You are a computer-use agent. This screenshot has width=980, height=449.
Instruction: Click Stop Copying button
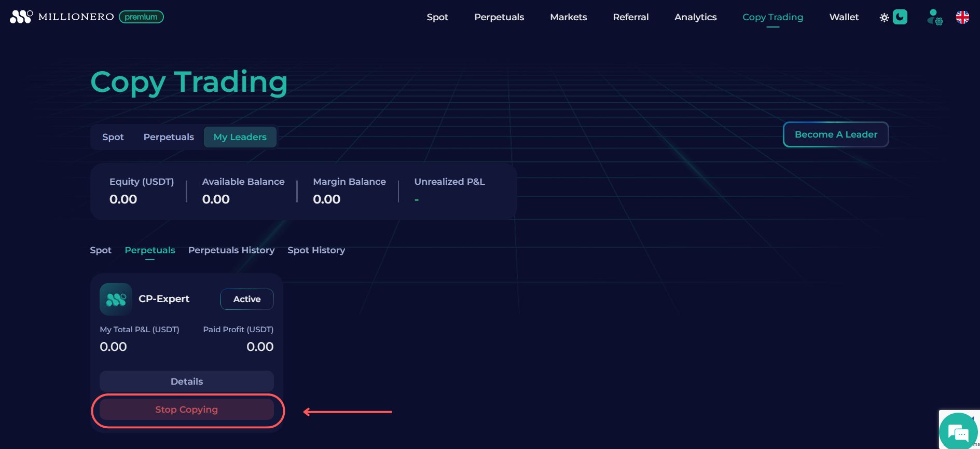coord(186,410)
